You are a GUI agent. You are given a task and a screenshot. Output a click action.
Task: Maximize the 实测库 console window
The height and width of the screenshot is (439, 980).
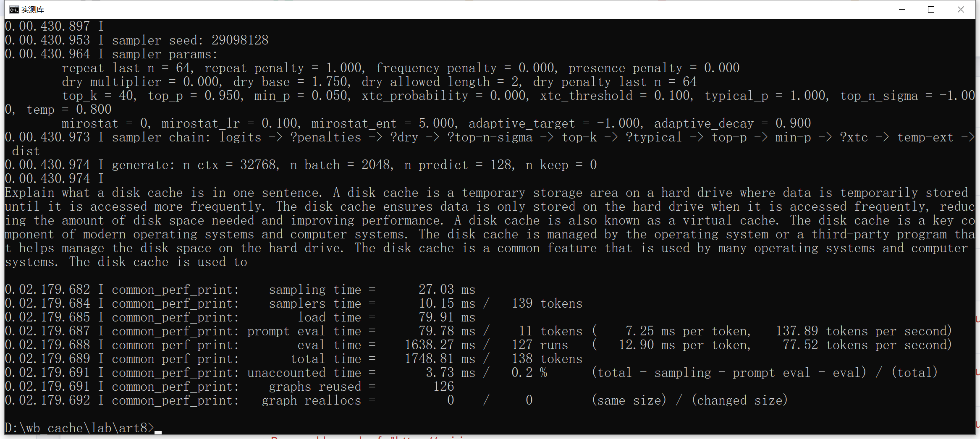click(931, 10)
